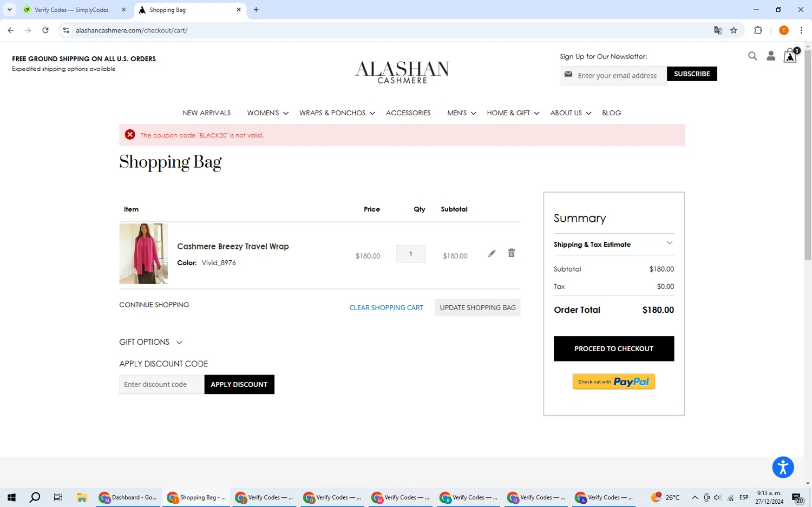
Task: Close the Verify Codes browser tab
Action: [123, 10]
